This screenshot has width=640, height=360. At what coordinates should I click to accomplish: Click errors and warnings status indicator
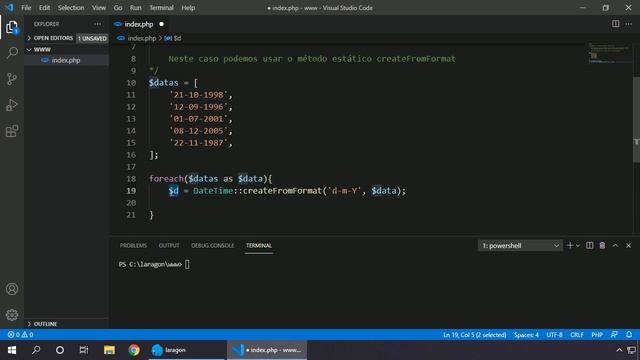pos(20,335)
